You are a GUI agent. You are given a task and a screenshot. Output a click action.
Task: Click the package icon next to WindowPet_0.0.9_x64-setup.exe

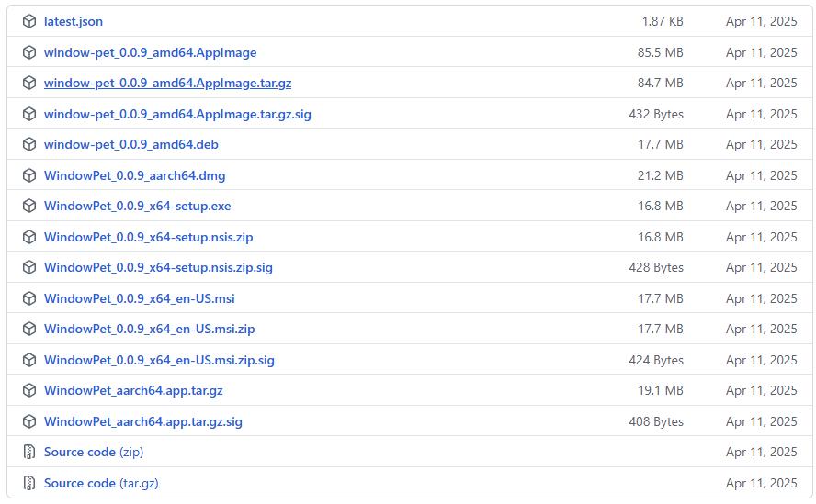(x=29, y=206)
